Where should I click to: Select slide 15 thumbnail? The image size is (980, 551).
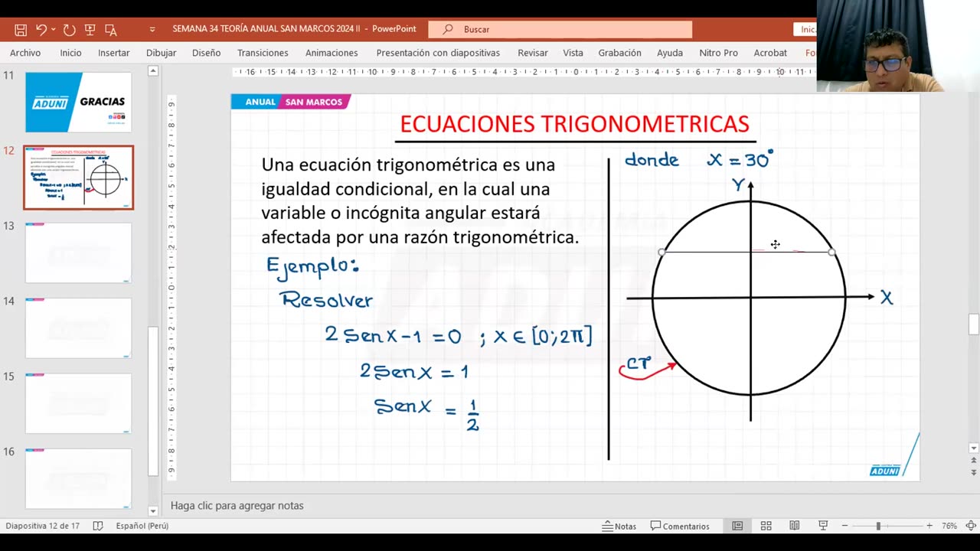pos(78,403)
